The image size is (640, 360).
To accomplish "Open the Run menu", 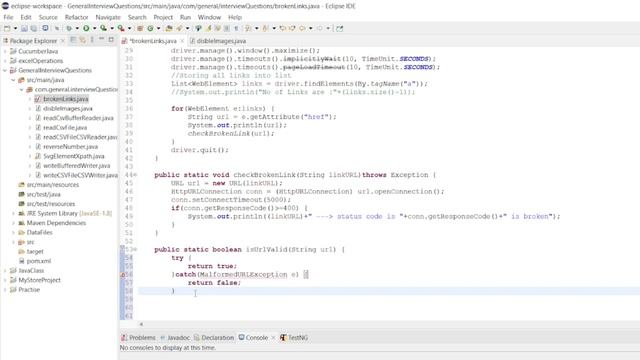I will 185,17.
